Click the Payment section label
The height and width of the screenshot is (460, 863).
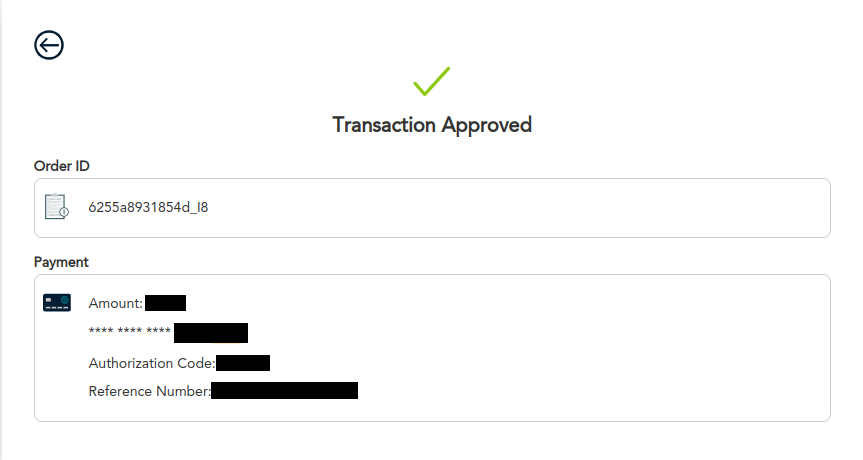tap(61, 262)
